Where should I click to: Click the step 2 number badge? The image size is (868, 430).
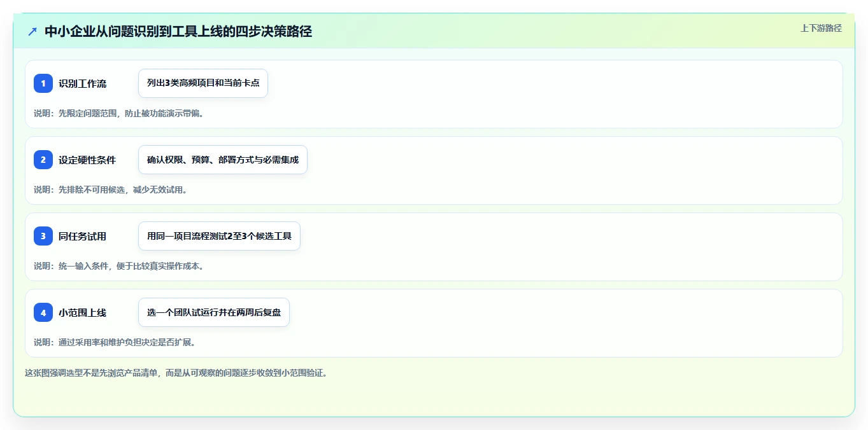(43, 160)
